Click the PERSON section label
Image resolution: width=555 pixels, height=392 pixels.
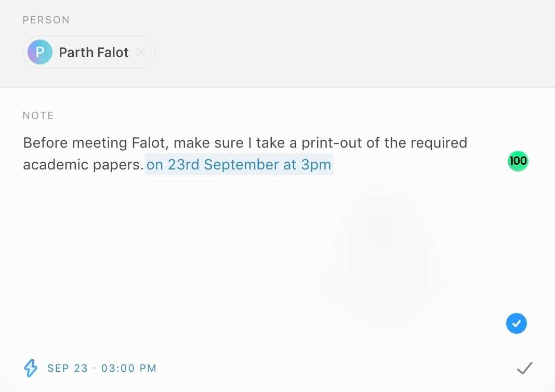point(46,20)
